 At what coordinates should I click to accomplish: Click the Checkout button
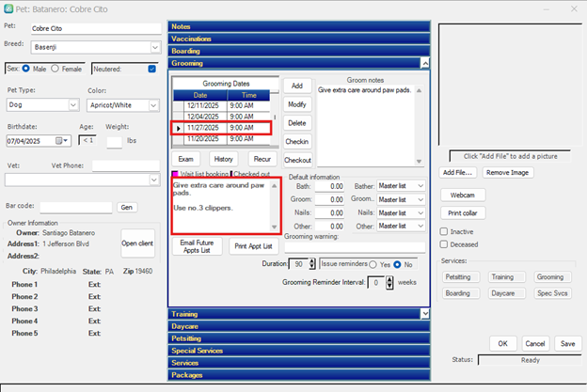(x=297, y=160)
